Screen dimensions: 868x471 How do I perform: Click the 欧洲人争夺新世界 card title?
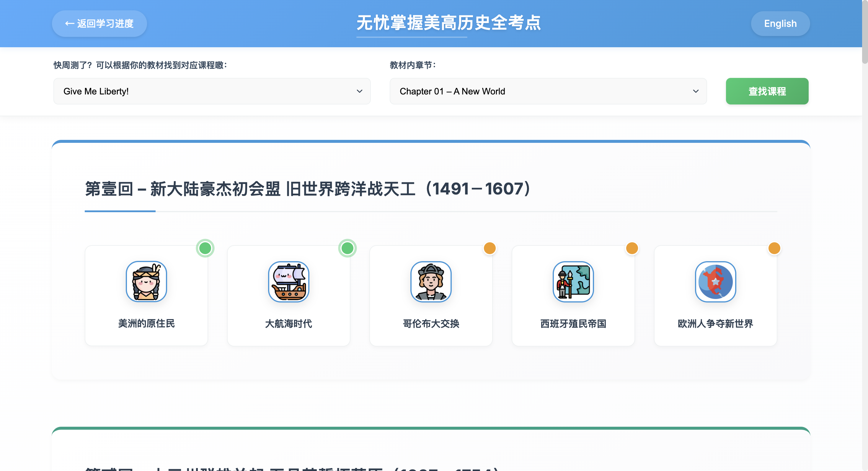[x=715, y=323]
